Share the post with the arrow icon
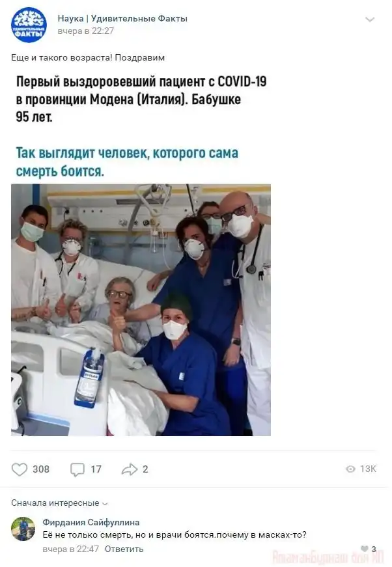 (130, 469)
